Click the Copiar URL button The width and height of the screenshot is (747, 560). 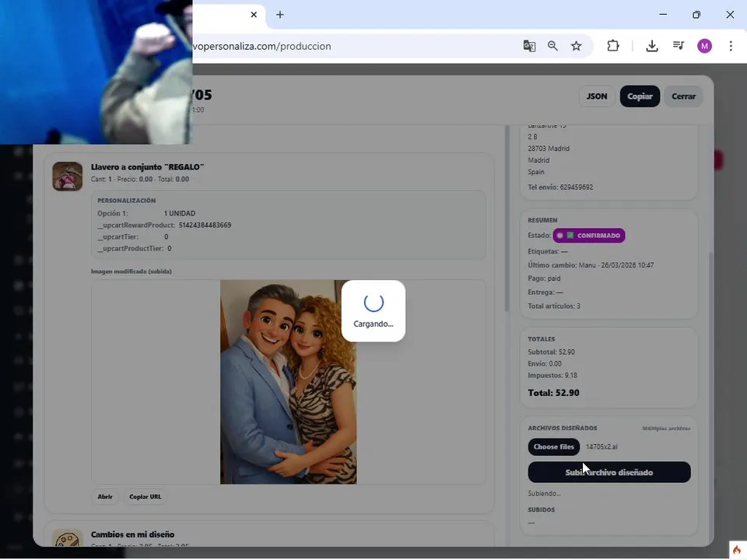point(146,497)
